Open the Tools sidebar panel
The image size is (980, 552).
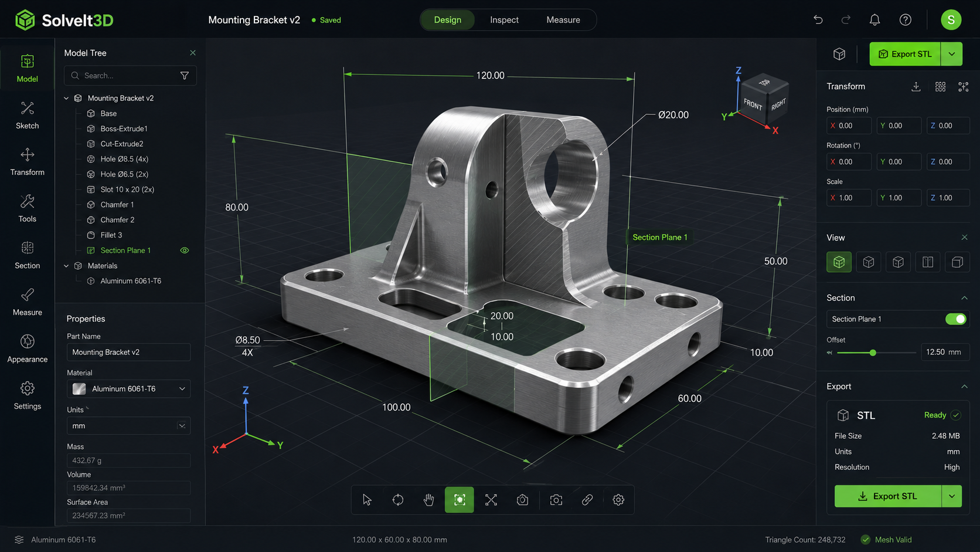(27, 209)
